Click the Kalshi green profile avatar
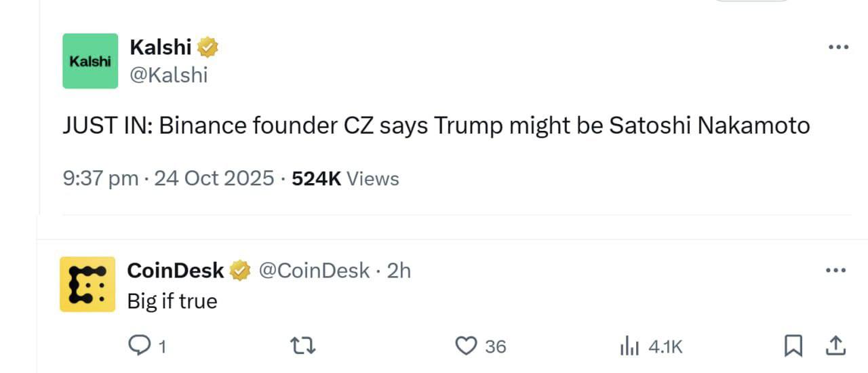Screen dimensions: 868x373 click(90, 61)
